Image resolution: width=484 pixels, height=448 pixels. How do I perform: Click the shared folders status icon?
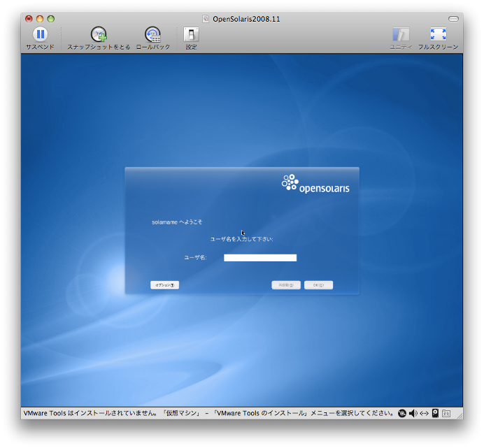(446, 413)
